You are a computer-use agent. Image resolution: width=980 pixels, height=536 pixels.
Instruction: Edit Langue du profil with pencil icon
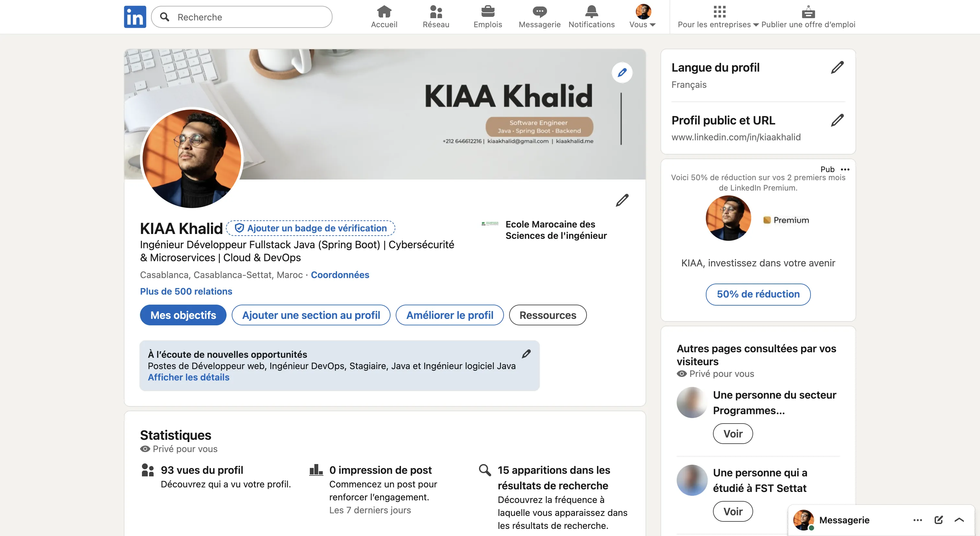[836, 67]
